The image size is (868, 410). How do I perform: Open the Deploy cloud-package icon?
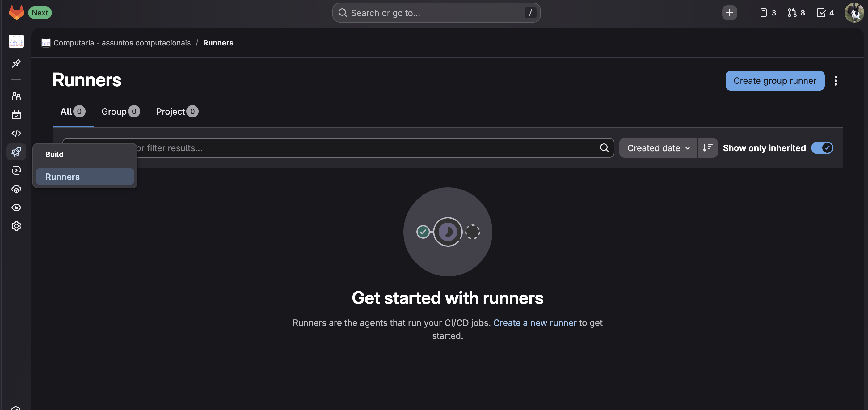click(x=16, y=189)
